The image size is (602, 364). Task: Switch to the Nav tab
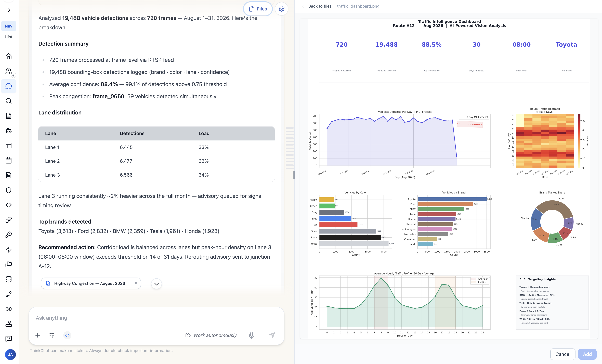point(9,26)
